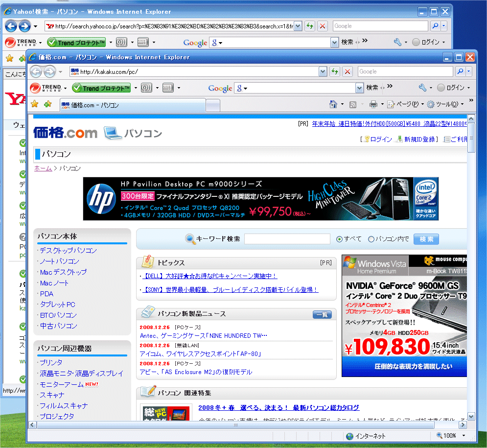The height and width of the screenshot is (448, 487).
Task: Click scroll down arrow in kakaku.com window
Action: coord(471,416)
